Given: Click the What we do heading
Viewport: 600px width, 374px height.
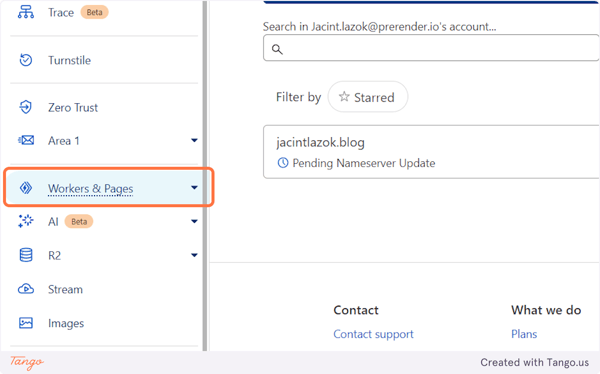Looking at the screenshot, I should click(546, 310).
